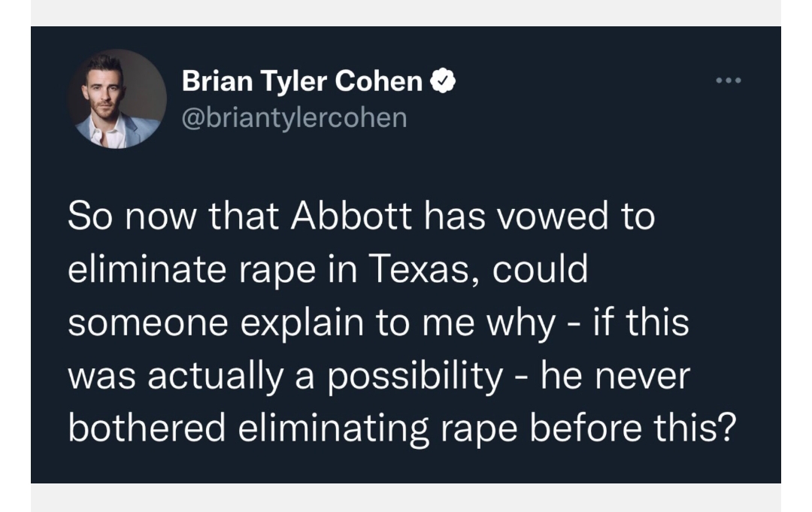Click the display name Brian Tyler Cohen
This screenshot has width=812, height=512.
(302, 82)
